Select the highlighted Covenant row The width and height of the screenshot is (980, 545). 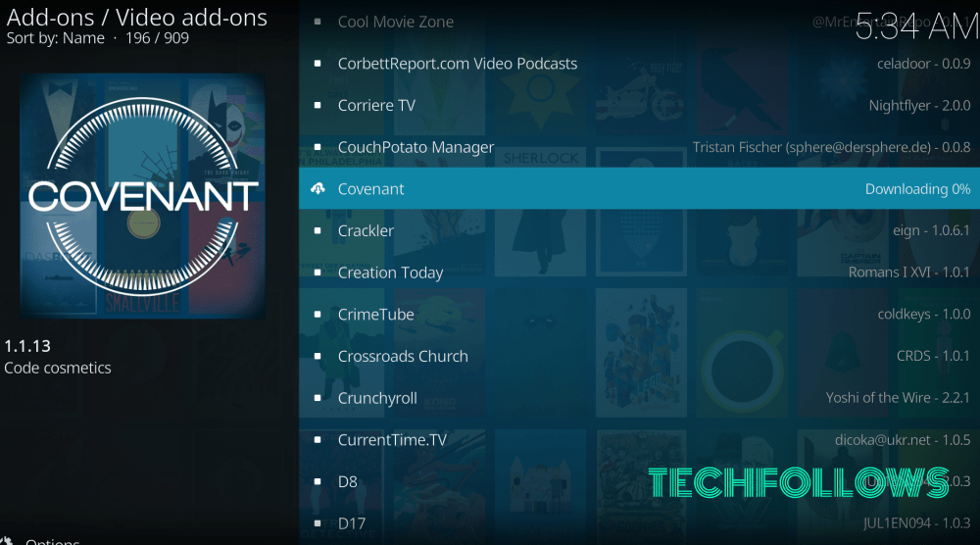tap(639, 188)
